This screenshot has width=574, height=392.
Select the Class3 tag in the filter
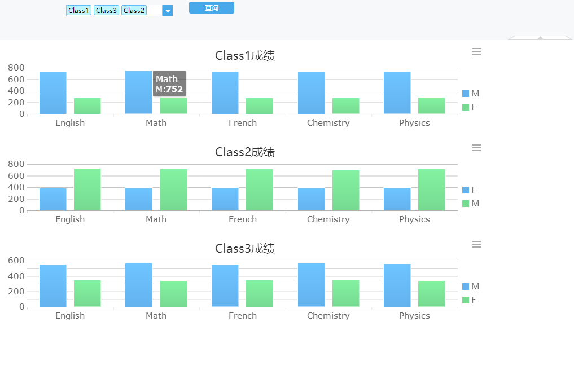tap(106, 11)
